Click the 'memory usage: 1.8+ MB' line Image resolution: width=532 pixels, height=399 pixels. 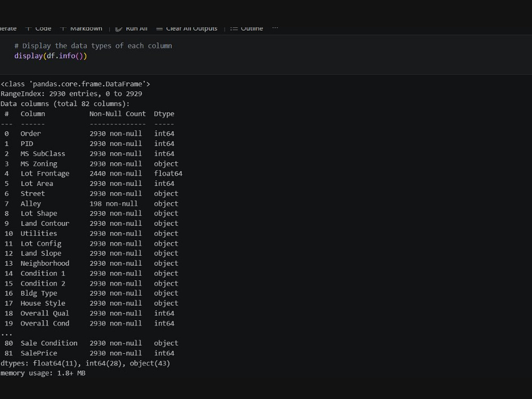(x=43, y=373)
